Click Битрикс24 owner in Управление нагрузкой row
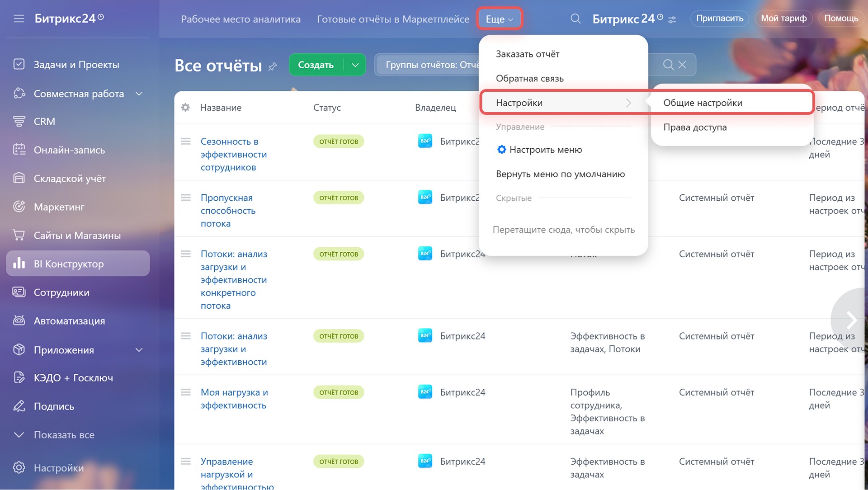Viewport: 868px width, 490px height. 462,462
